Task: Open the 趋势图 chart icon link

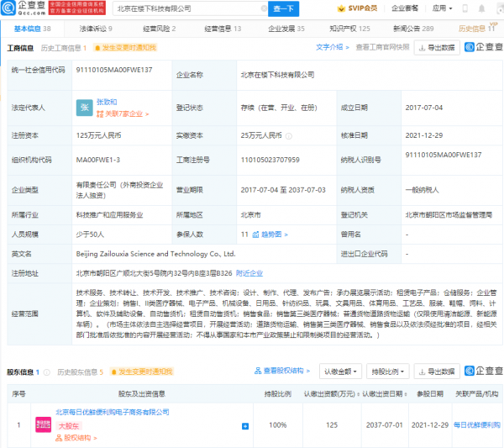Action: [x=270, y=235]
